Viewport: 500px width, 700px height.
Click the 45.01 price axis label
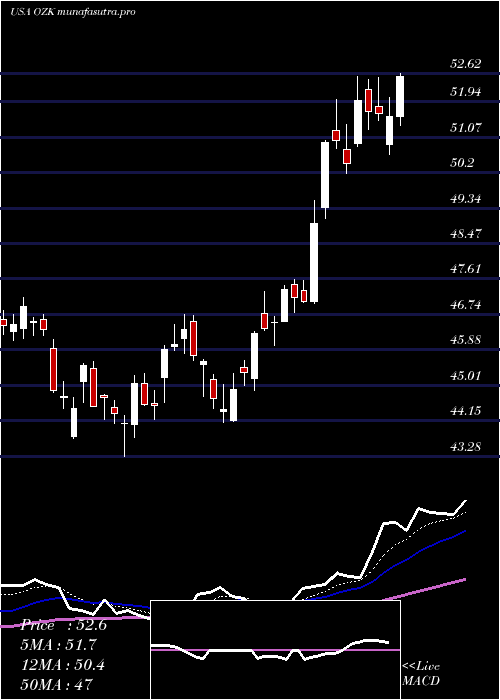click(466, 375)
